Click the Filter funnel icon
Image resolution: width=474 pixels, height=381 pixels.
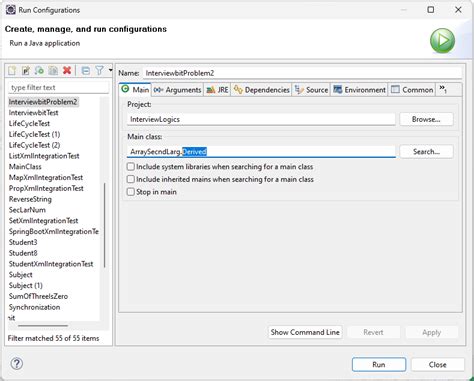(x=99, y=71)
